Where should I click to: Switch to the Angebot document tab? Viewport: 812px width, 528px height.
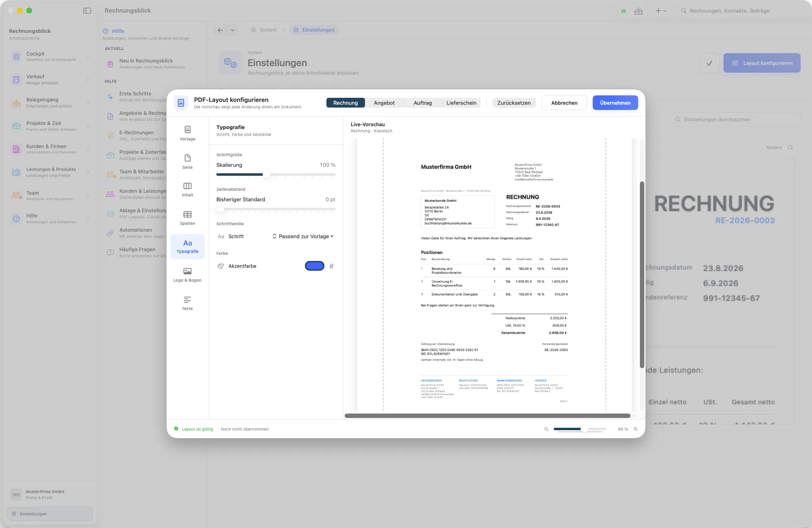(x=384, y=103)
